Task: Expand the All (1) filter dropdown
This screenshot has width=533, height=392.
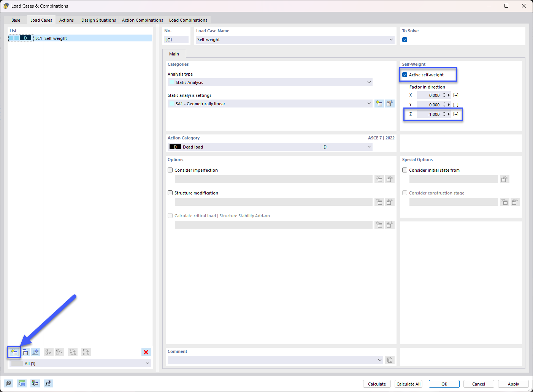Action: tap(147, 363)
